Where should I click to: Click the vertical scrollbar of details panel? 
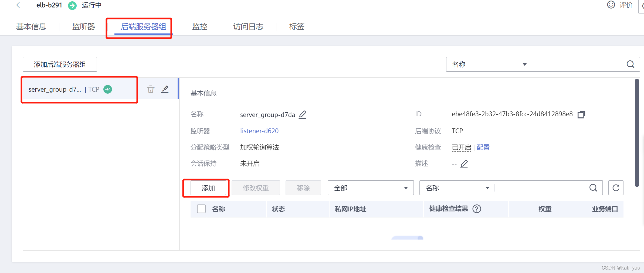[637, 133]
